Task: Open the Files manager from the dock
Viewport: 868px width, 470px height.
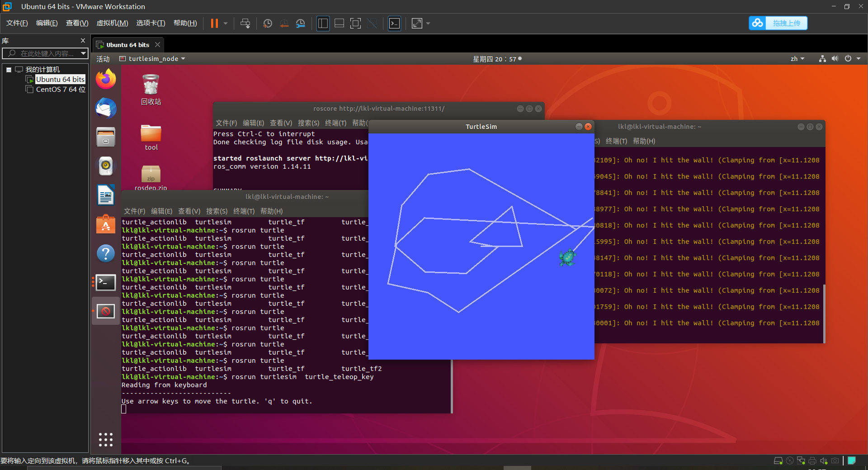Action: [x=106, y=137]
